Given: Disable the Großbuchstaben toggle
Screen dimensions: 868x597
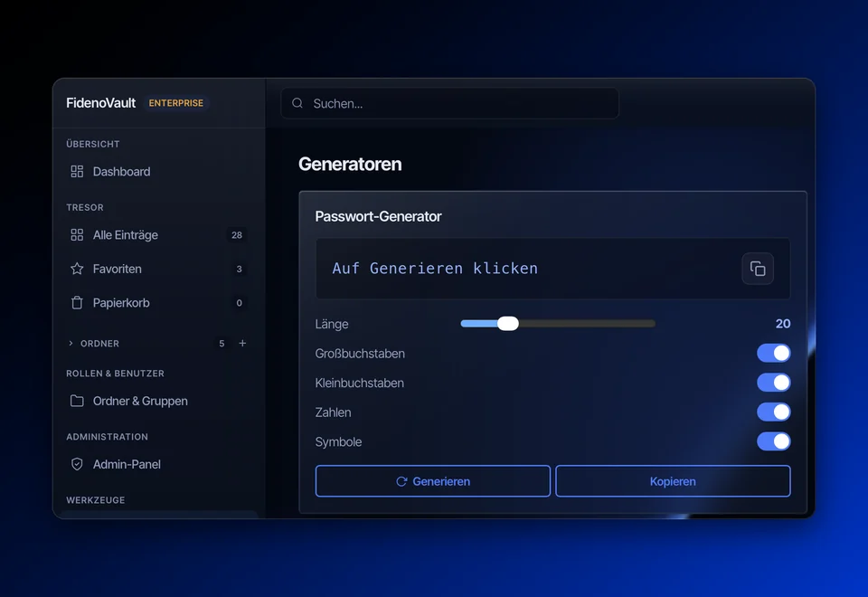Looking at the screenshot, I should click(x=773, y=354).
